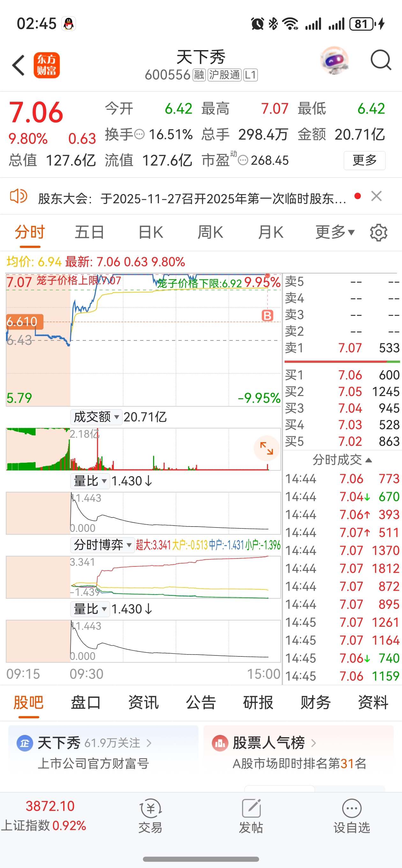Screen dimensions: 402x868
Task: Tap the 超大:3.341 fund flow label
Action: (153, 545)
